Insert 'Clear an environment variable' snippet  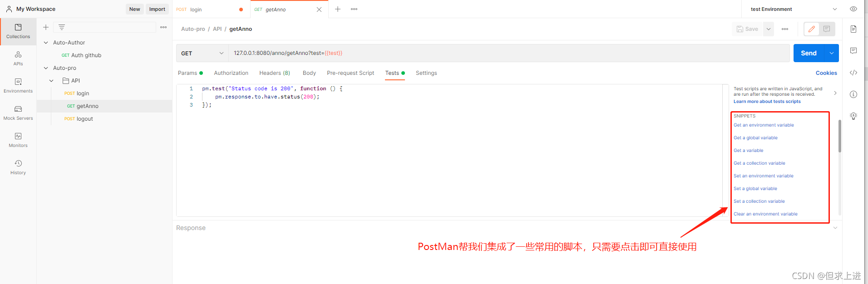pos(765,214)
